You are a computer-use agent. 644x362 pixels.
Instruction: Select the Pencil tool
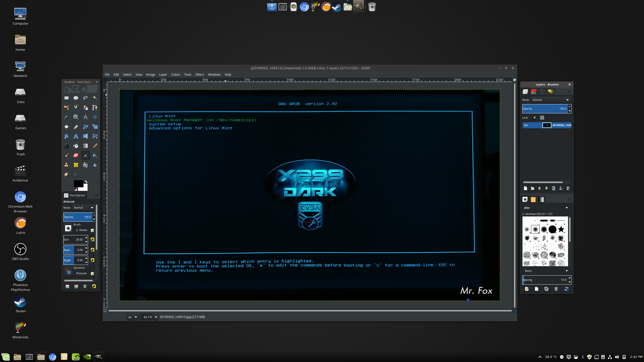[95, 146]
